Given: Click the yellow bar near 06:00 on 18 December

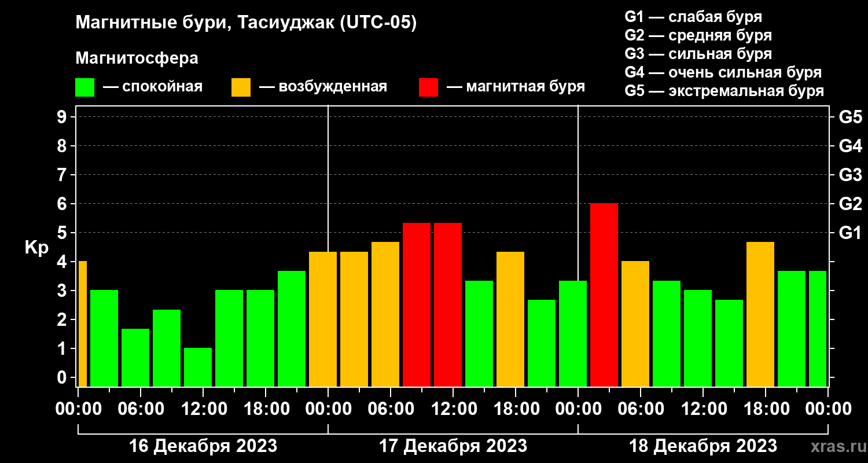Looking at the screenshot, I should (x=635, y=324).
